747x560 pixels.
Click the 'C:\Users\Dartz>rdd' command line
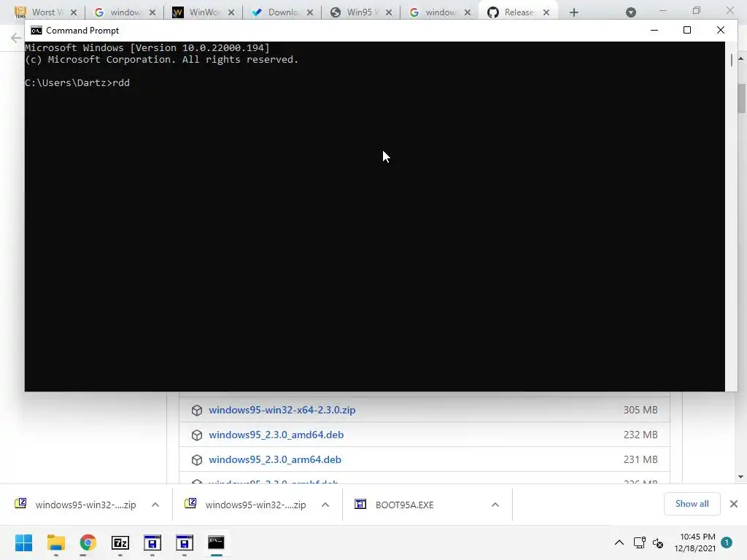77,83
